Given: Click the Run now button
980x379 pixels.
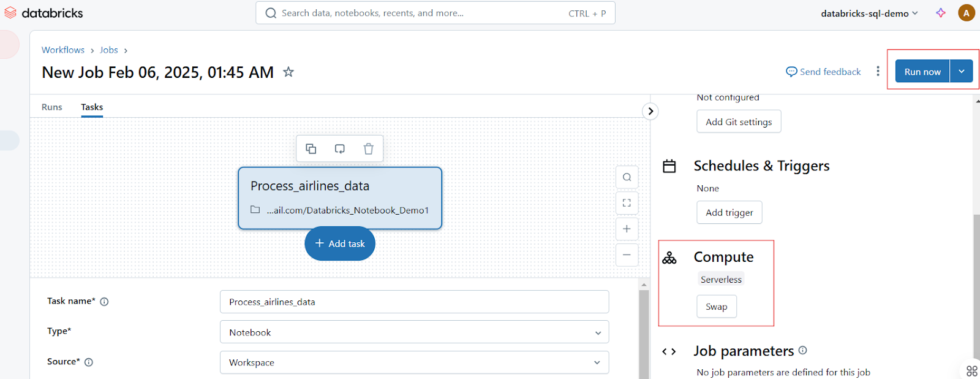Looking at the screenshot, I should pos(922,72).
